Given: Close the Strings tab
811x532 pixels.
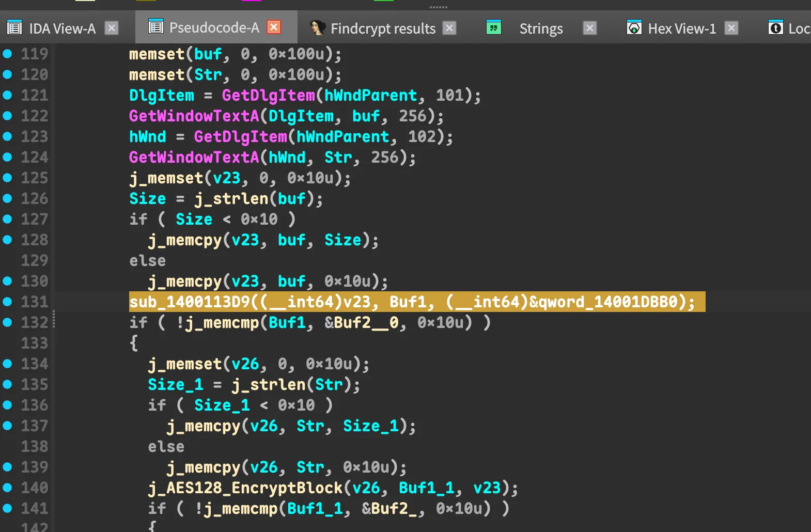Looking at the screenshot, I should [590, 28].
